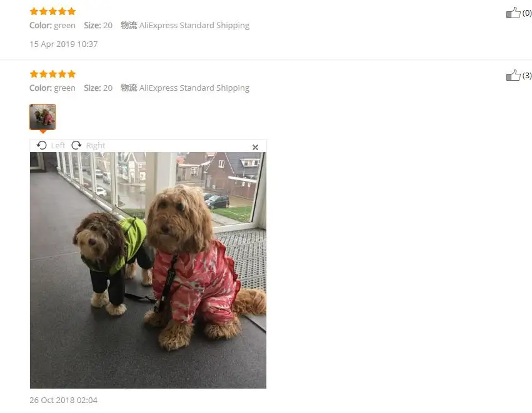Click the (3) helpful count
Screen dimensions: 532x413
pos(527,75)
